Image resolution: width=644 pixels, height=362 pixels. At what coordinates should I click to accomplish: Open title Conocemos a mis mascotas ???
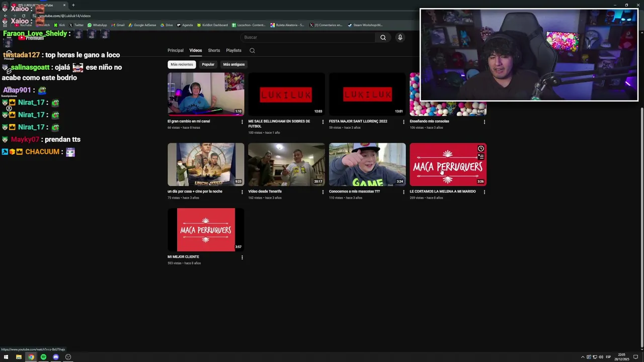[354, 192]
